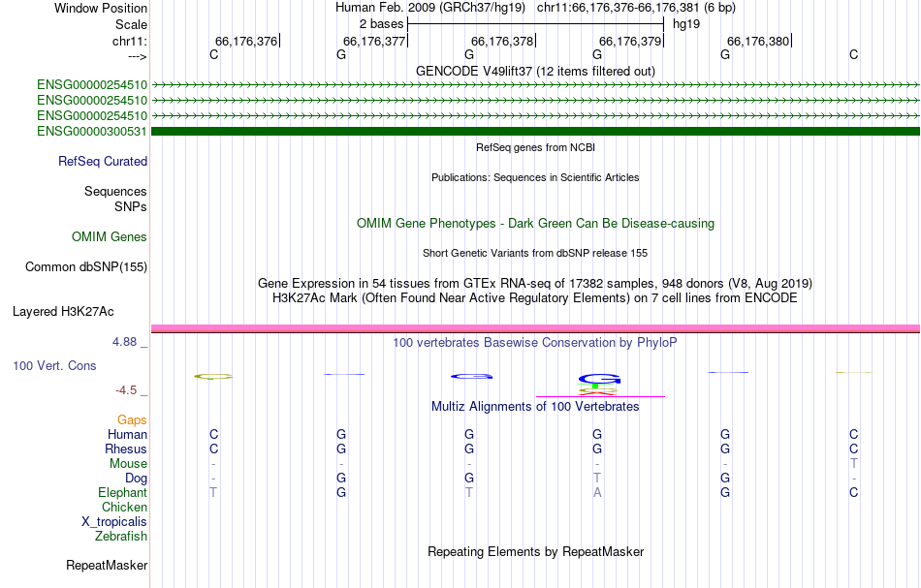Image resolution: width=921 pixels, height=588 pixels.
Task: Click the 66,176,380 position marker
Action: pyautogui.click(x=759, y=41)
